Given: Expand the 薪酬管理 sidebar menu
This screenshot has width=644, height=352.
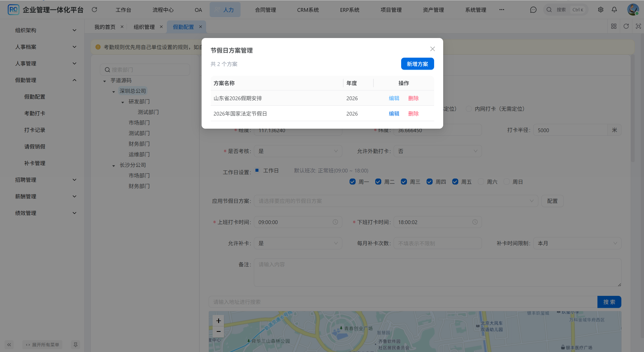Looking at the screenshot, I should coord(45,196).
